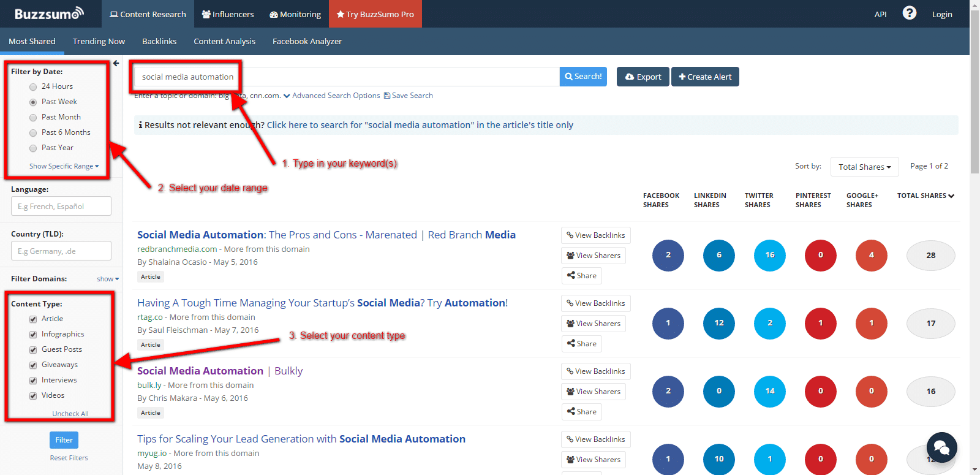Uncheck the Article content type
The width and height of the screenshot is (980, 475).
33,319
